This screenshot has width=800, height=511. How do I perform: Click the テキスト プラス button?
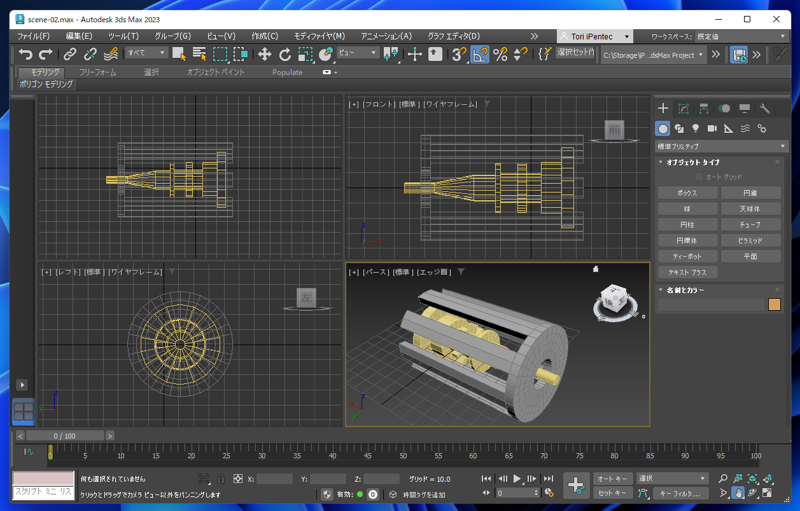pos(687,272)
